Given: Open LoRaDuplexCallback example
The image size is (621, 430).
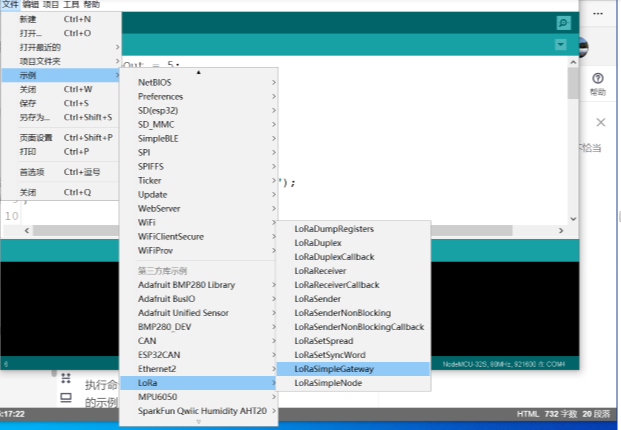Looking at the screenshot, I should pyautogui.click(x=353, y=257).
